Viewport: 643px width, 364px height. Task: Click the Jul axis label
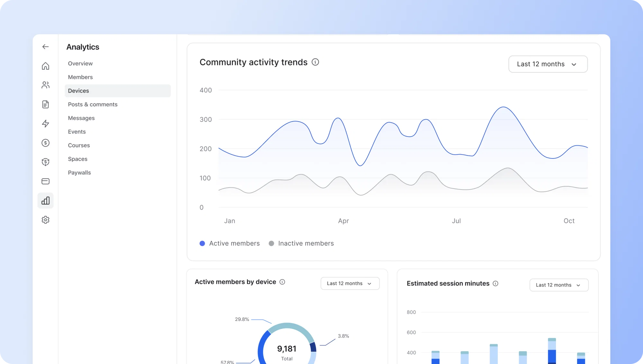coord(456,221)
